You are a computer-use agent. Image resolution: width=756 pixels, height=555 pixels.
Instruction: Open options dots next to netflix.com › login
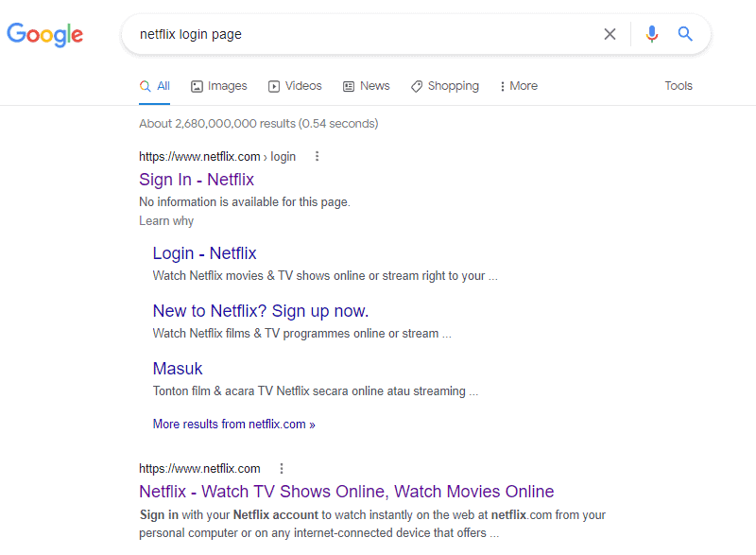317,156
